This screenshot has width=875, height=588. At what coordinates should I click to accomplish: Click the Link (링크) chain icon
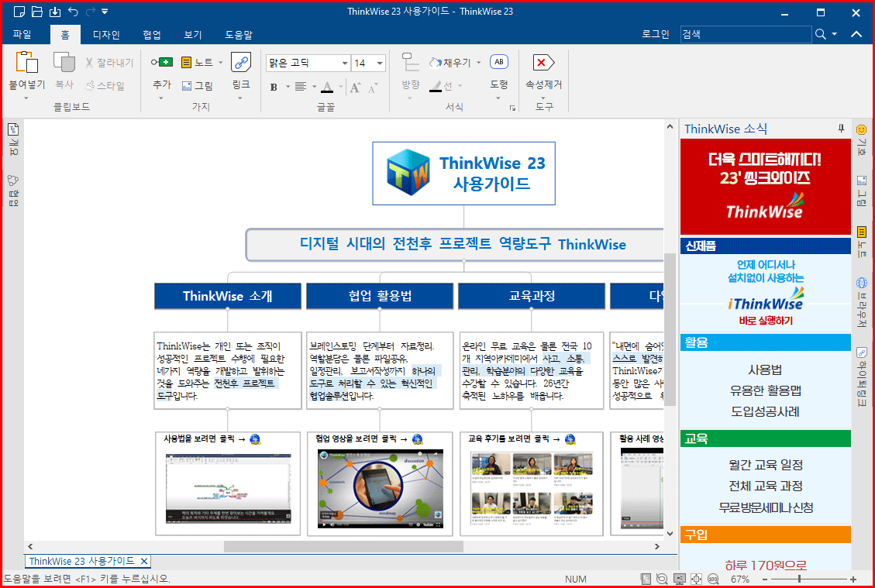241,62
